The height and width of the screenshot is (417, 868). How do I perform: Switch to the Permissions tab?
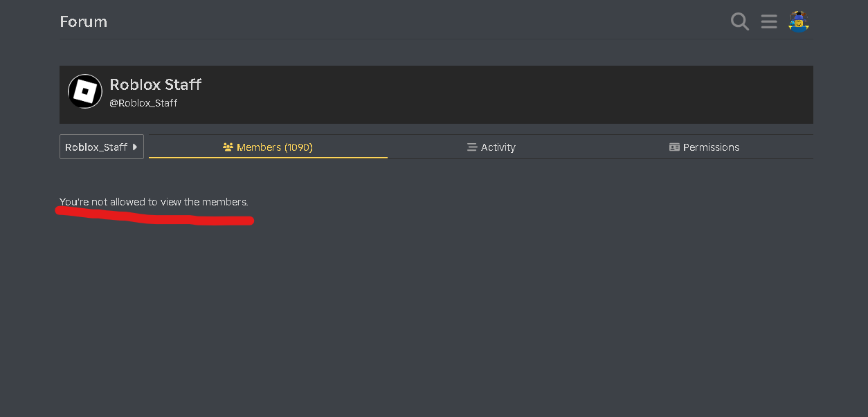(x=711, y=147)
